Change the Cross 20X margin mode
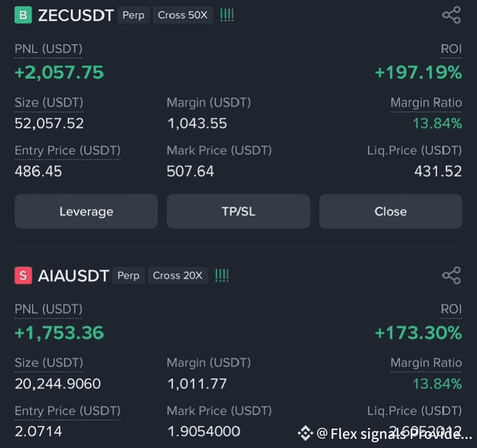The width and height of the screenshot is (477, 448). 178,275
